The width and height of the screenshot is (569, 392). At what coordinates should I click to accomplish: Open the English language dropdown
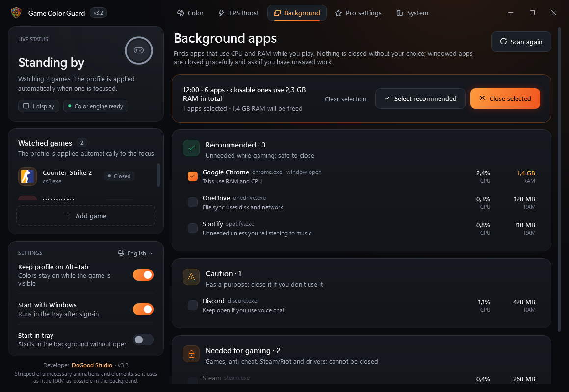pos(136,253)
